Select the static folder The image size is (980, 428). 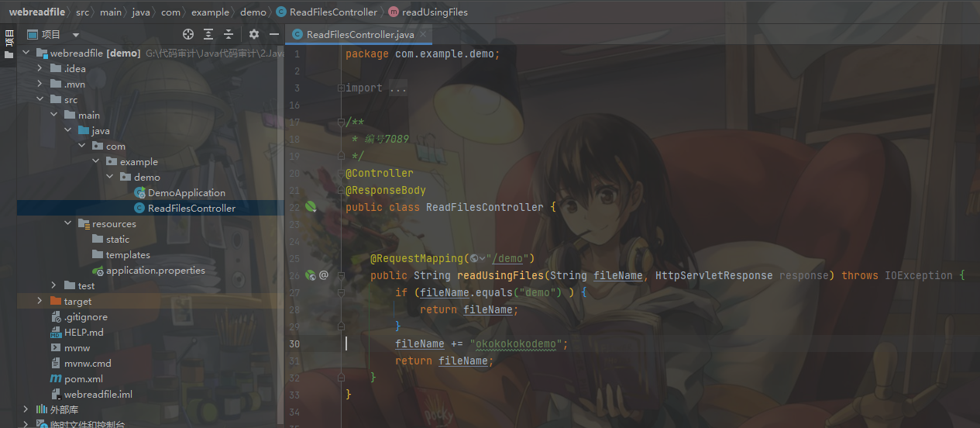(118, 239)
